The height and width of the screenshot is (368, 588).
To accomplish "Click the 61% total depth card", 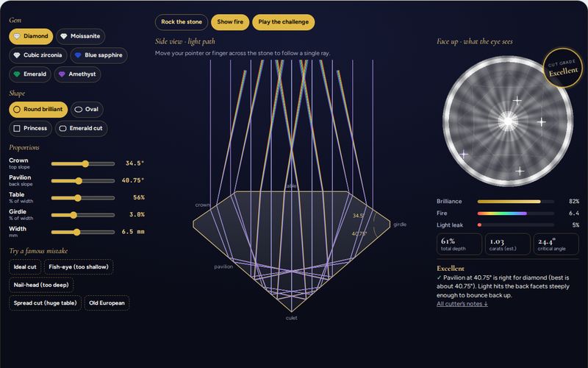I will tap(459, 244).
